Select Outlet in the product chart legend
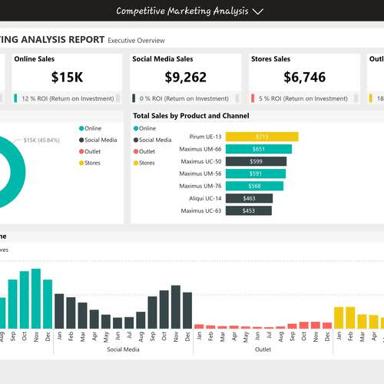 [144, 151]
